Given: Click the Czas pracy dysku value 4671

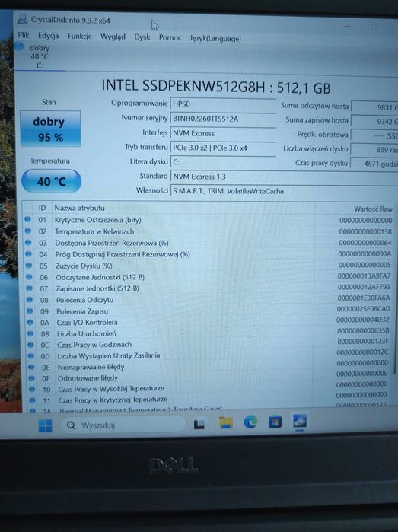Looking at the screenshot, I should point(374,164).
